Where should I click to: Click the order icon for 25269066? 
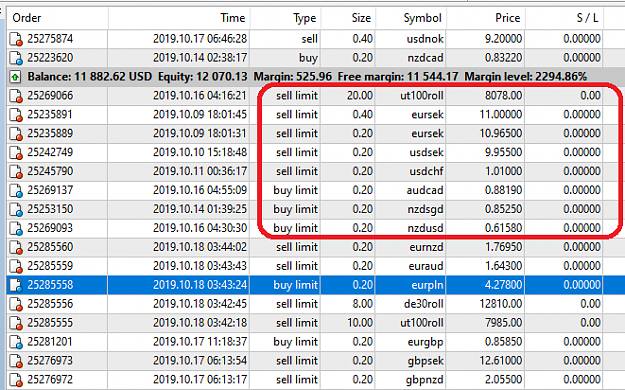pos(16,96)
